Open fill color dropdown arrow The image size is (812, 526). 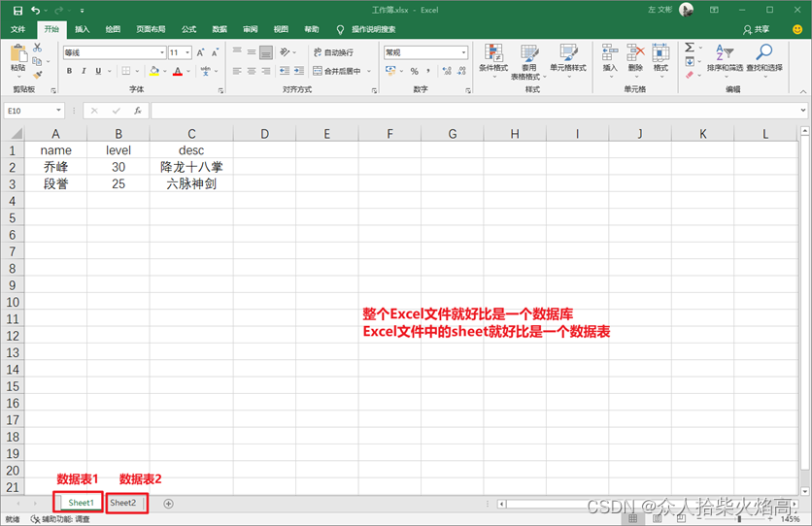click(x=165, y=71)
